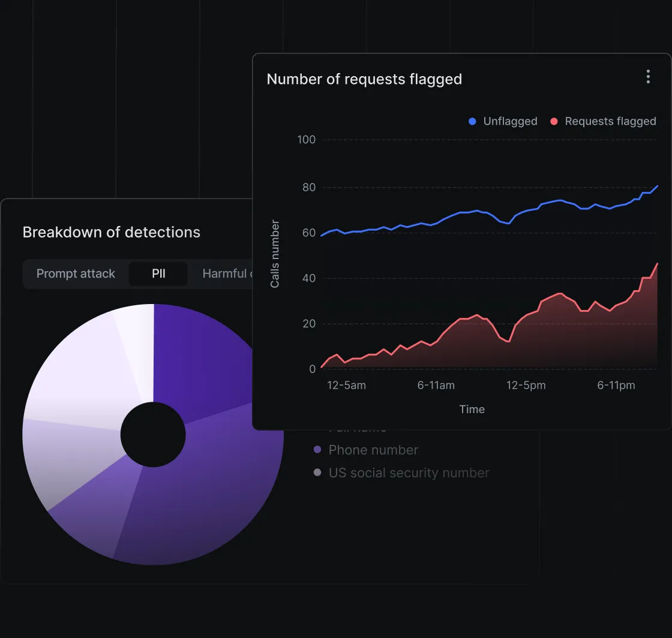Click the blue Unflagged legend dot
This screenshot has width=672, height=638.
pyautogui.click(x=472, y=121)
